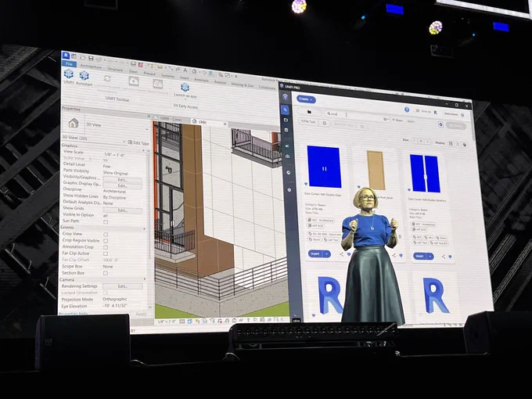Switch to the Structure ribbon tab

115,69
